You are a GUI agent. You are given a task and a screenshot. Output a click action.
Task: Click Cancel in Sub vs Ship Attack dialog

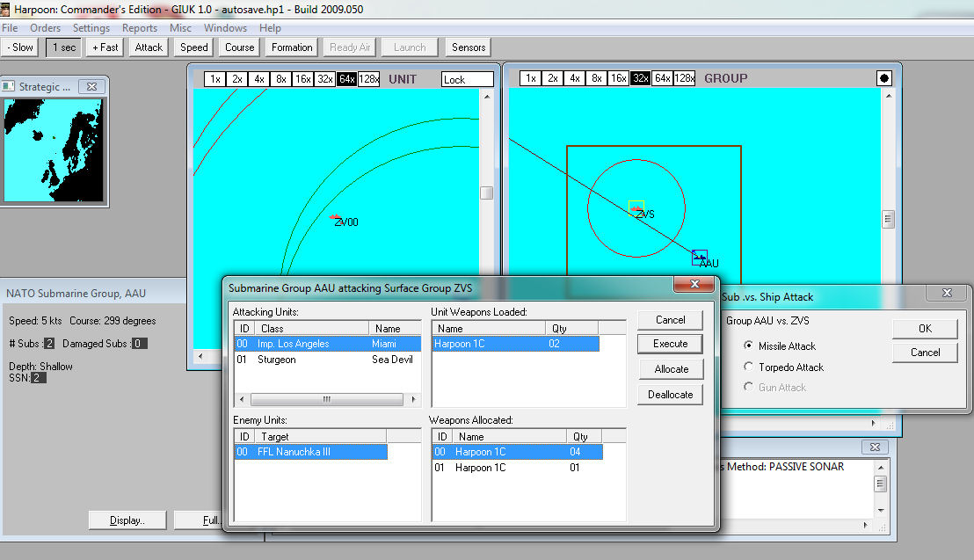(925, 353)
